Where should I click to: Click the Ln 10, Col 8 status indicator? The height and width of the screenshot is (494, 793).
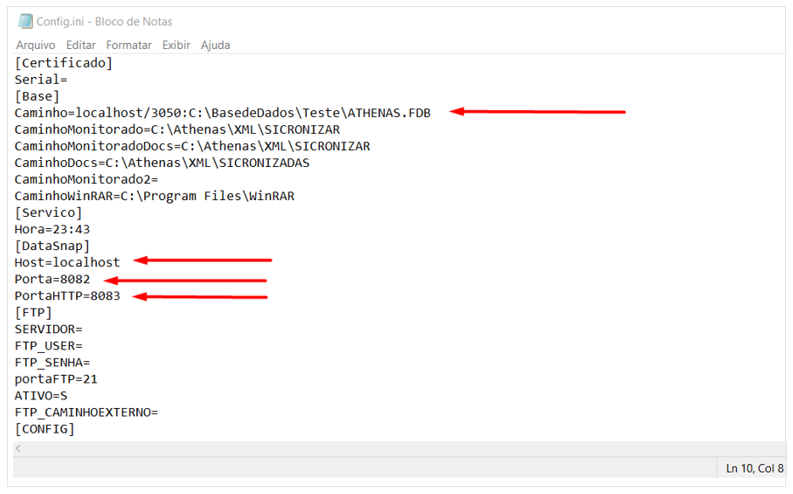point(755,469)
